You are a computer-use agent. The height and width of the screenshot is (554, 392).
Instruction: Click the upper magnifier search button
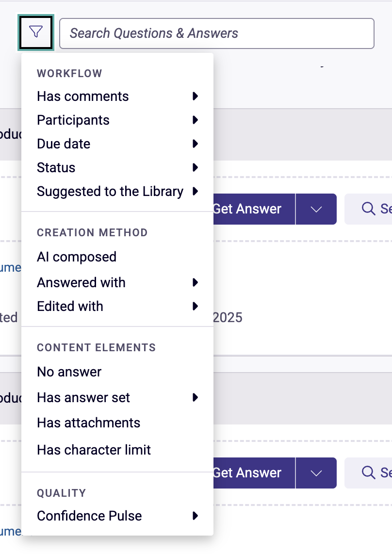pyautogui.click(x=368, y=209)
